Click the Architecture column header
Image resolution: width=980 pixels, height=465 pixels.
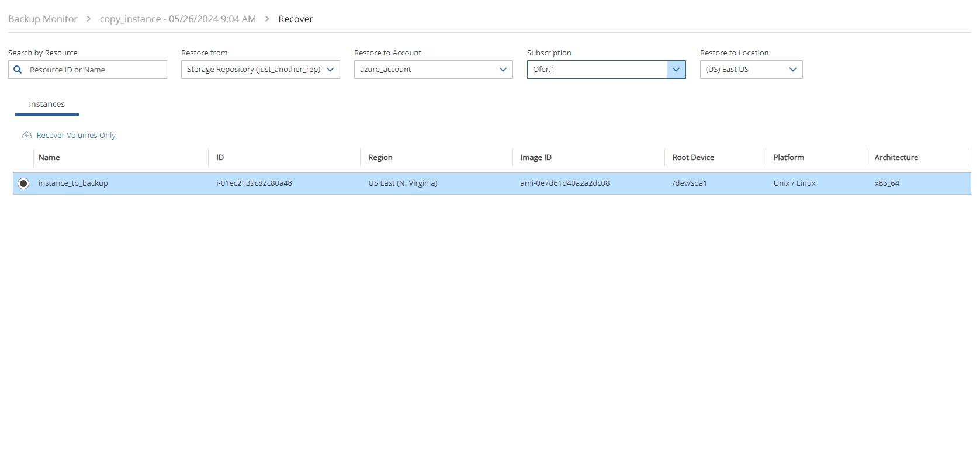(x=896, y=158)
